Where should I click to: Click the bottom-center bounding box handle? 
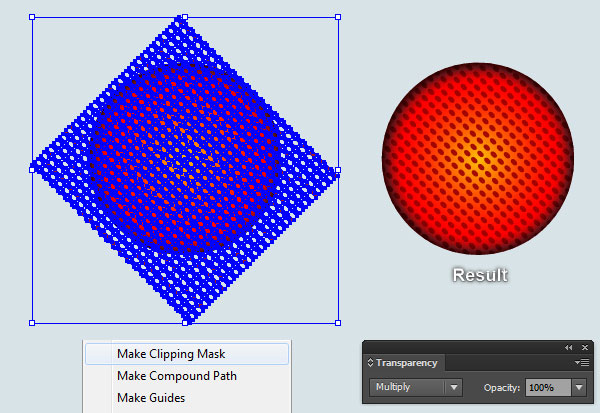(185, 323)
